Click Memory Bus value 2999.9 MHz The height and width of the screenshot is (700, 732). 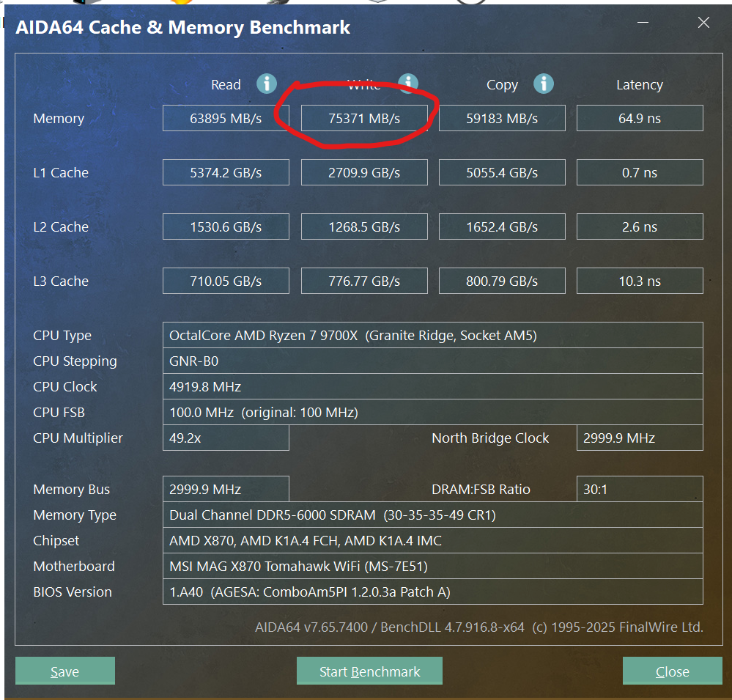[226, 489]
